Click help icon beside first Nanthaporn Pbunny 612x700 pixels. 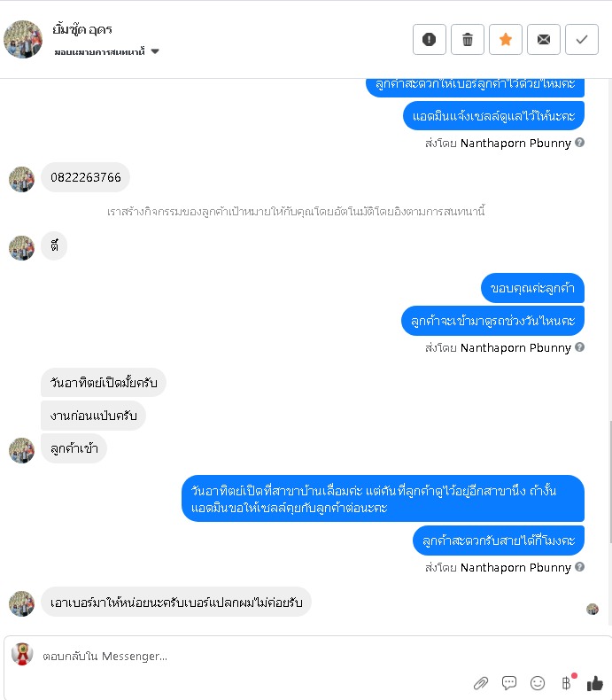[x=579, y=143]
